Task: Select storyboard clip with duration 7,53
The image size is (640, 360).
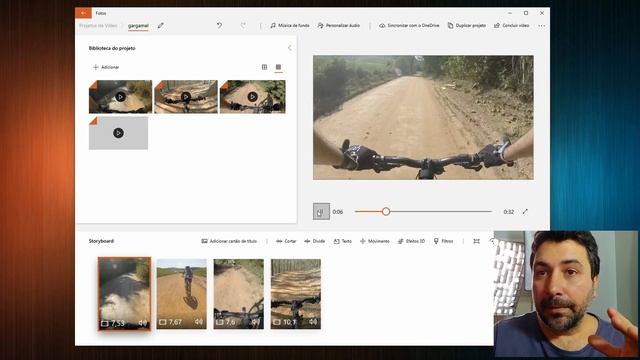Action: pyautogui.click(x=124, y=294)
